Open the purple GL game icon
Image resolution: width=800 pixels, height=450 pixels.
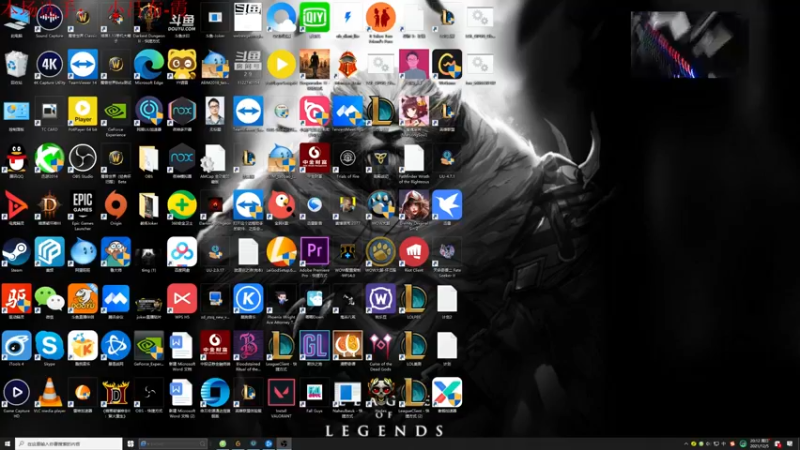[x=314, y=346]
